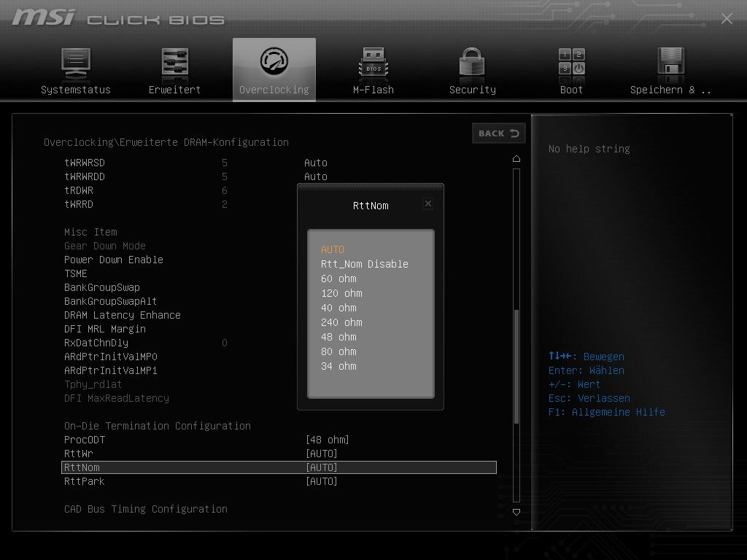Select the BankGroupSwapAlt setting

[x=111, y=301]
